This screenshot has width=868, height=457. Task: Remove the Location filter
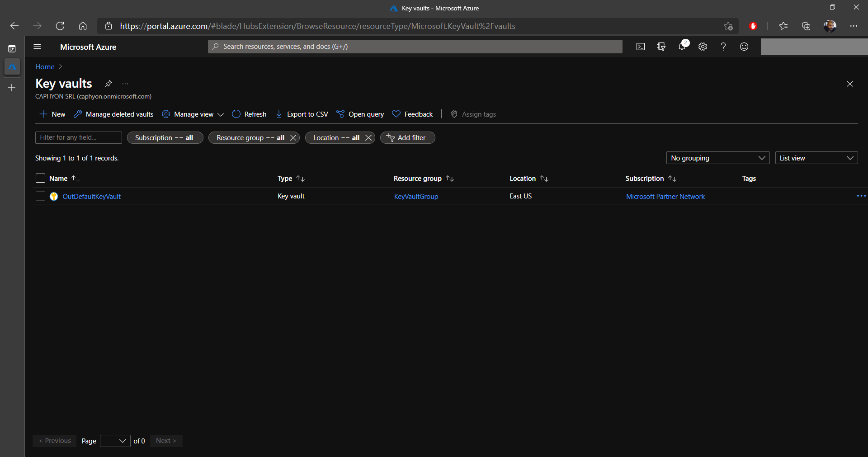(368, 138)
